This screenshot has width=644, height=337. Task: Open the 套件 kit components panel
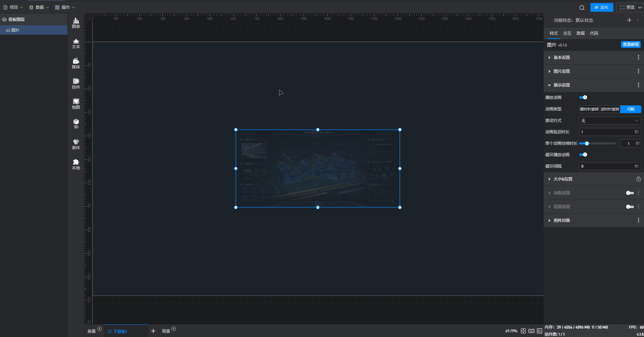[x=76, y=144]
